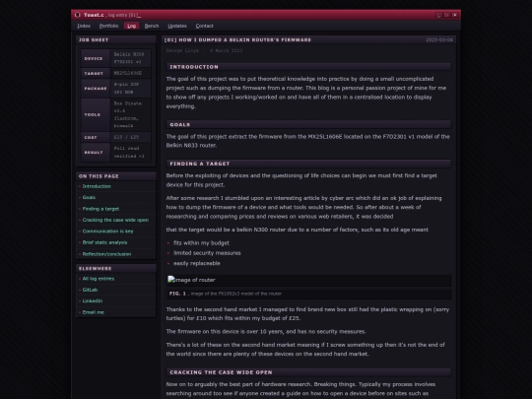Click the ON THIS PAGE panel header
The width and height of the screenshot is (532, 399).
point(116,176)
